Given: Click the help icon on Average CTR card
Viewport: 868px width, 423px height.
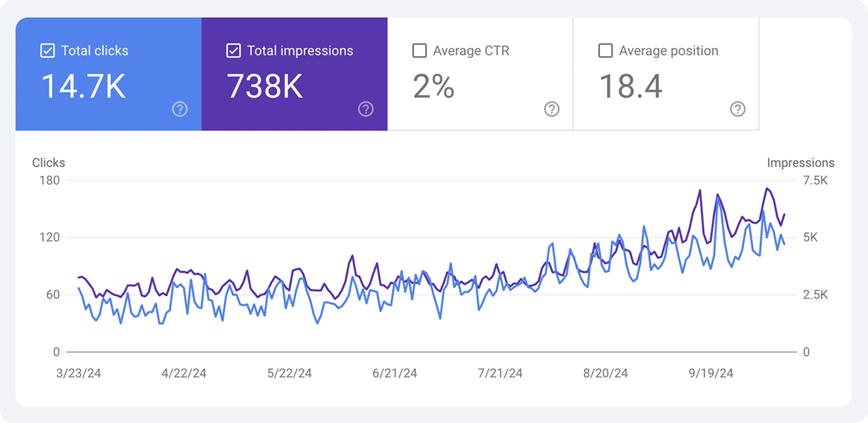Looking at the screenshot, I should (551, 109).
